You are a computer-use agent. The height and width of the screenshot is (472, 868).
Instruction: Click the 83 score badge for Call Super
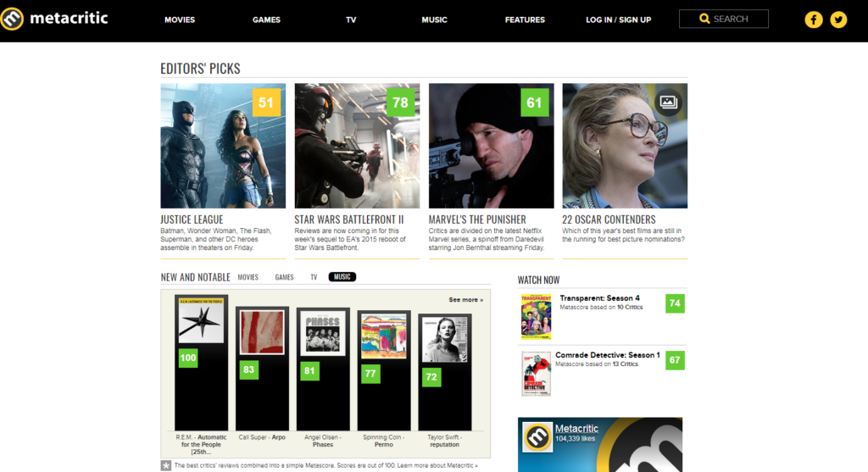click(x=248, y=369)
